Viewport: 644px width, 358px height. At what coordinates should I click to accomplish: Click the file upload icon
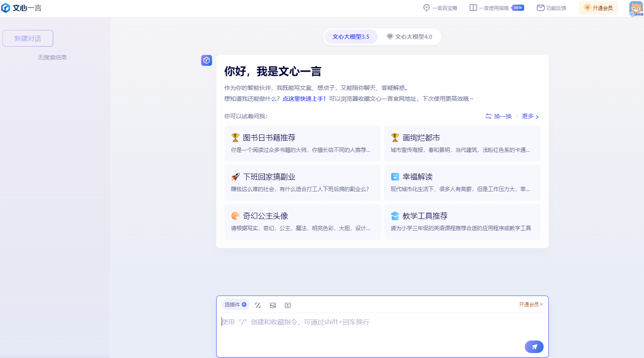288,305
